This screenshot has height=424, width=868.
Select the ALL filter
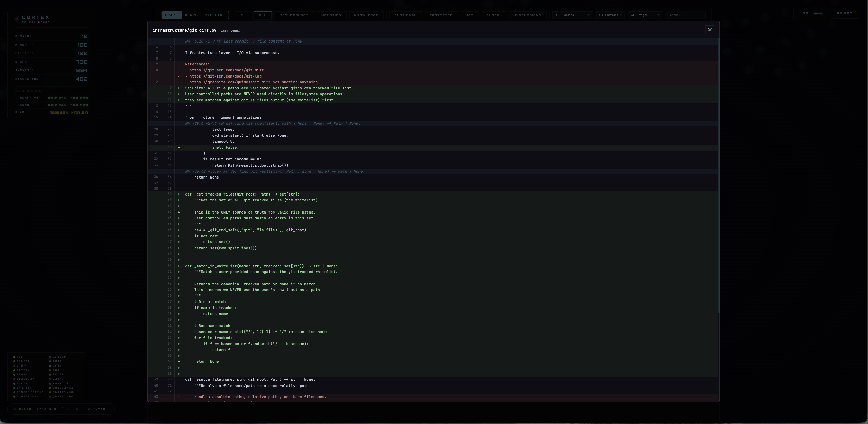[x=263, y=15]
